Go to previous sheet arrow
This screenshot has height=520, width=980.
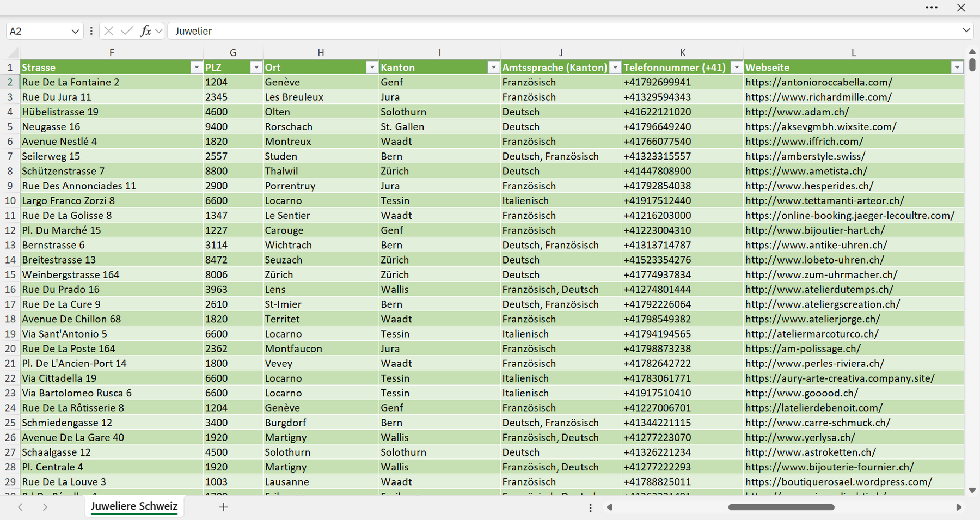(20, 507)
